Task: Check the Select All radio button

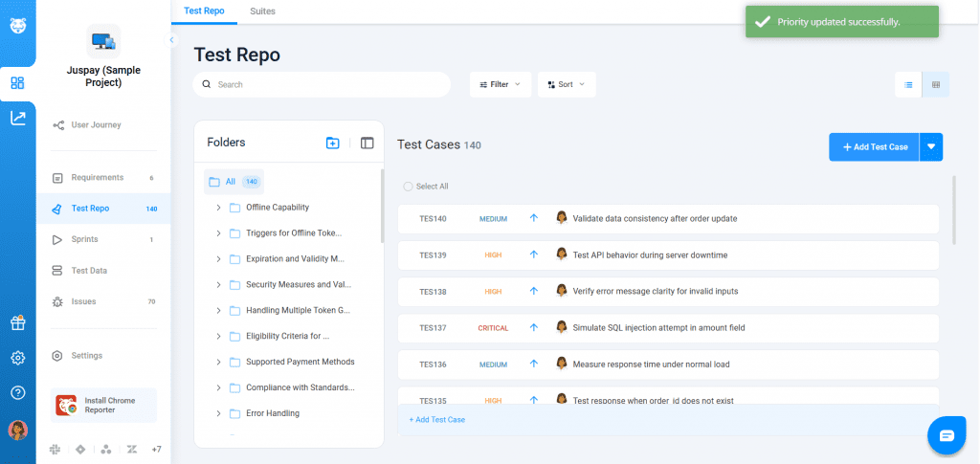Action: (409, 187)
